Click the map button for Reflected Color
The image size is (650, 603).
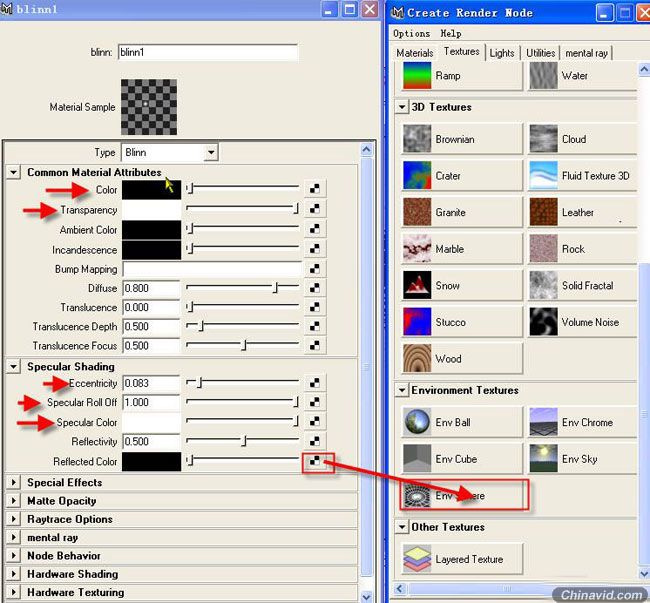pyautogui.click(x=315, y=461)
